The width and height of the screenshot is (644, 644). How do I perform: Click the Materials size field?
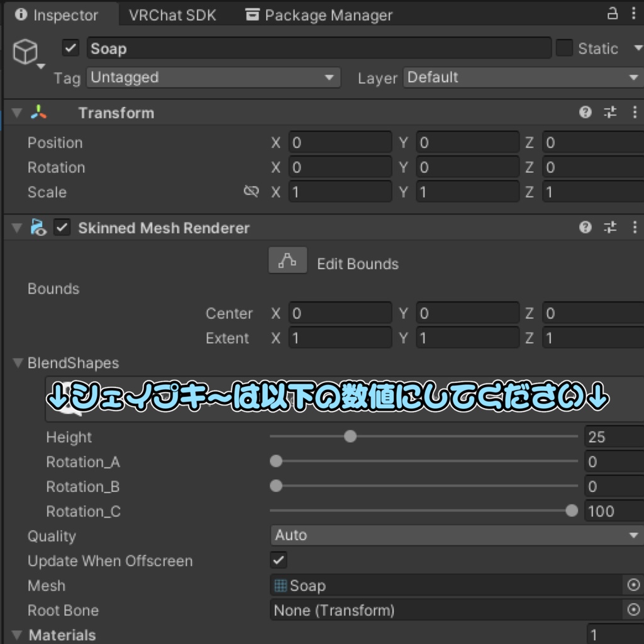pyautogui.click(x=615, y=634)
